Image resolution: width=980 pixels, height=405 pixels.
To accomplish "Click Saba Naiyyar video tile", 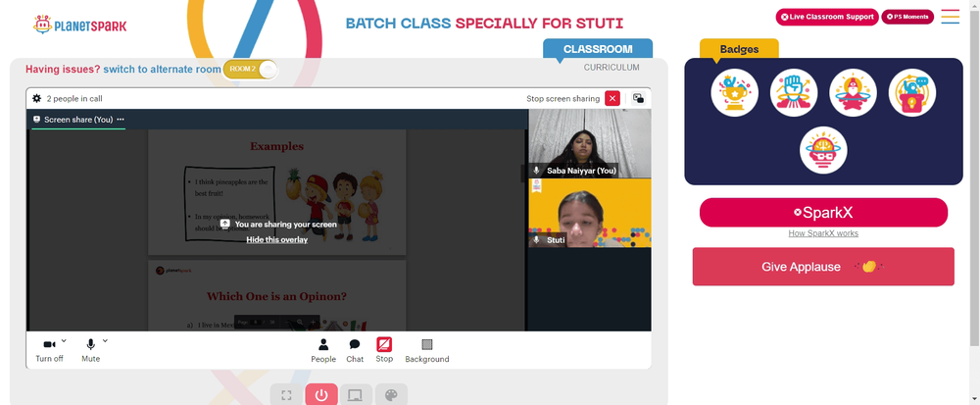I will 590,143.
